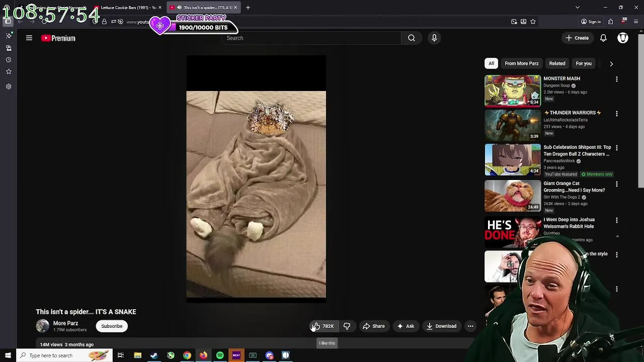Viewport: 644px width, 362px height.
Task: Select the For you filter chip
Action: [x=584, y=63]
